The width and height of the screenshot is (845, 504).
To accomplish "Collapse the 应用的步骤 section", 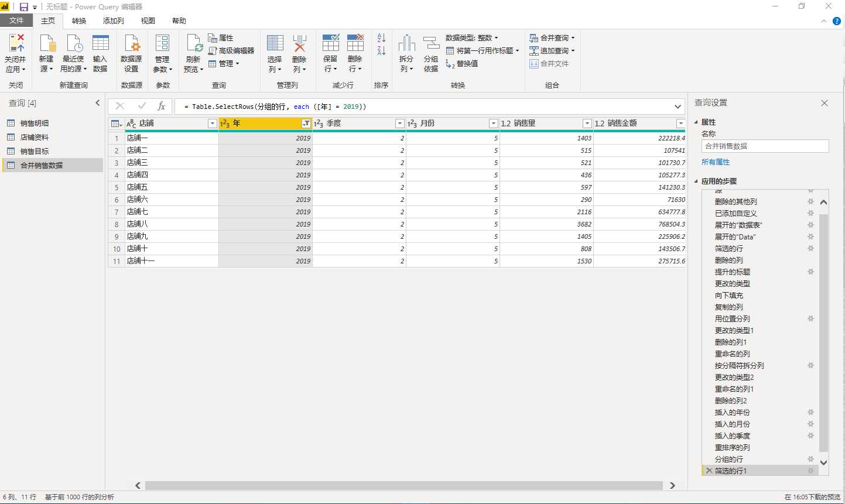I will click(696, 181).
